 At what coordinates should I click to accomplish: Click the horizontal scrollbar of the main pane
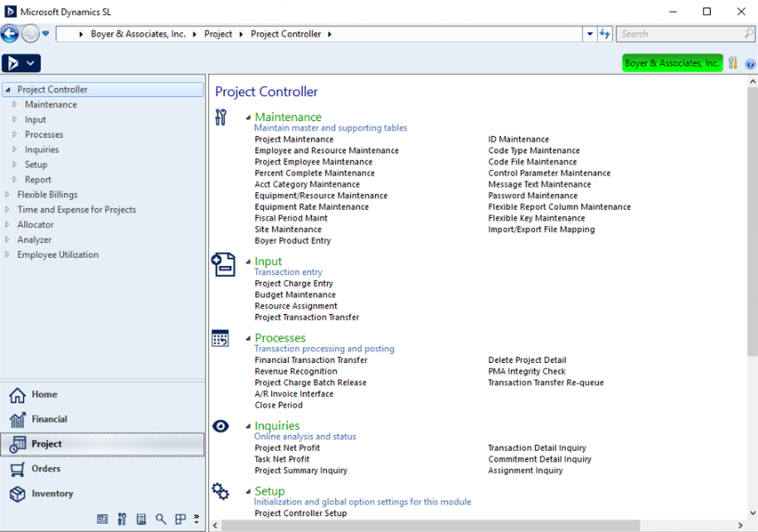coord(430,525)
